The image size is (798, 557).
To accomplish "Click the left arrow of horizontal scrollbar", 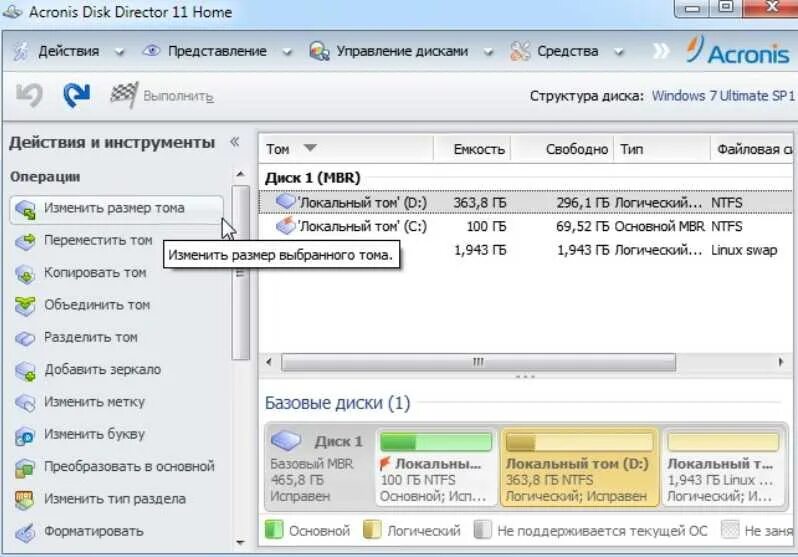I will pos(269,362).
